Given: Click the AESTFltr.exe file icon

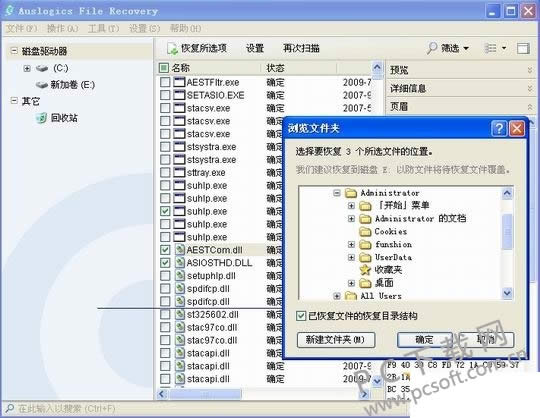Looking at the screenshot, I should [x=179, y=82].
